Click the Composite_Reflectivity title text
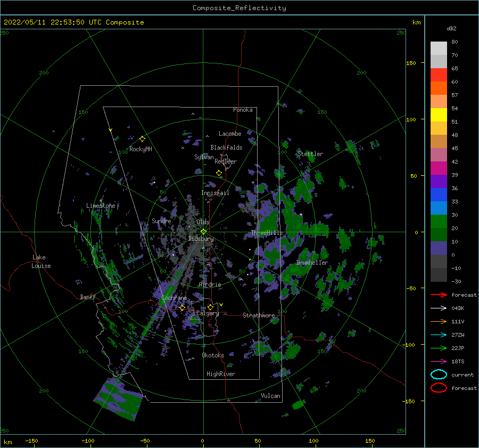Screen dimensions: 479x448 coord(240,8)
